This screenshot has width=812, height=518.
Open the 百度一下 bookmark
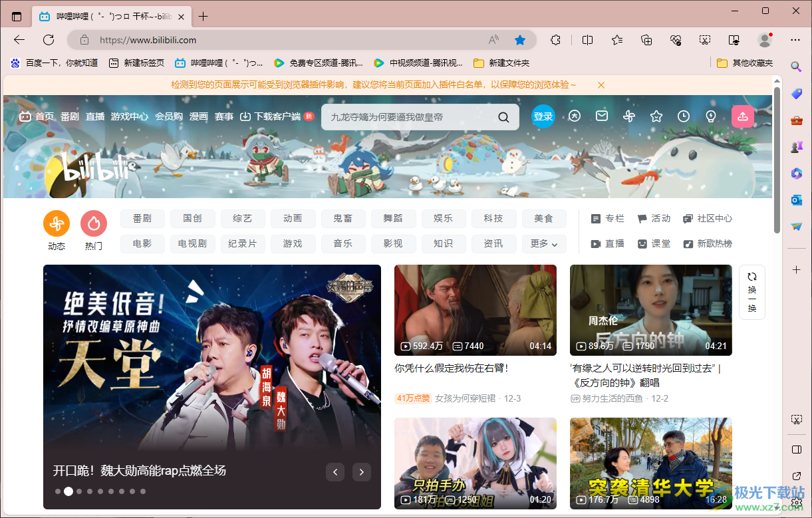tap(54, 63)
